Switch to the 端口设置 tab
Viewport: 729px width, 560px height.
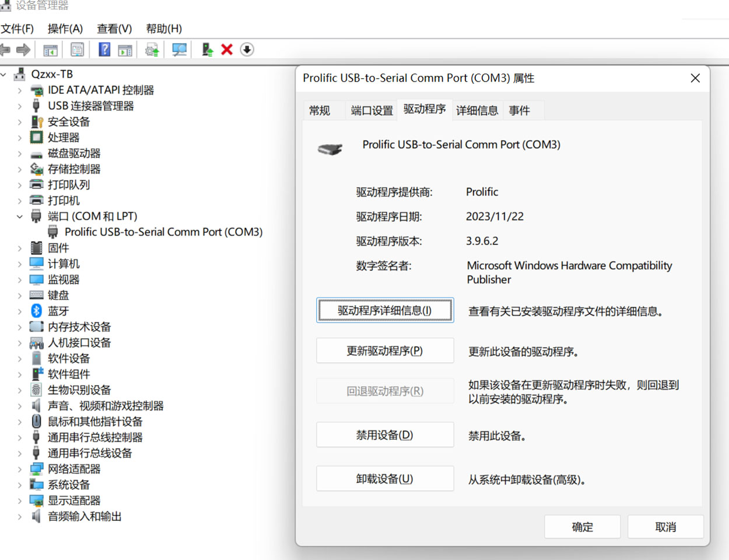(x=371, y=110)
